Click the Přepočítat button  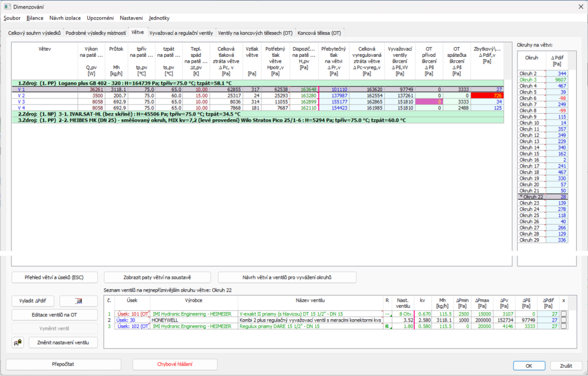(x=63, y=364)
